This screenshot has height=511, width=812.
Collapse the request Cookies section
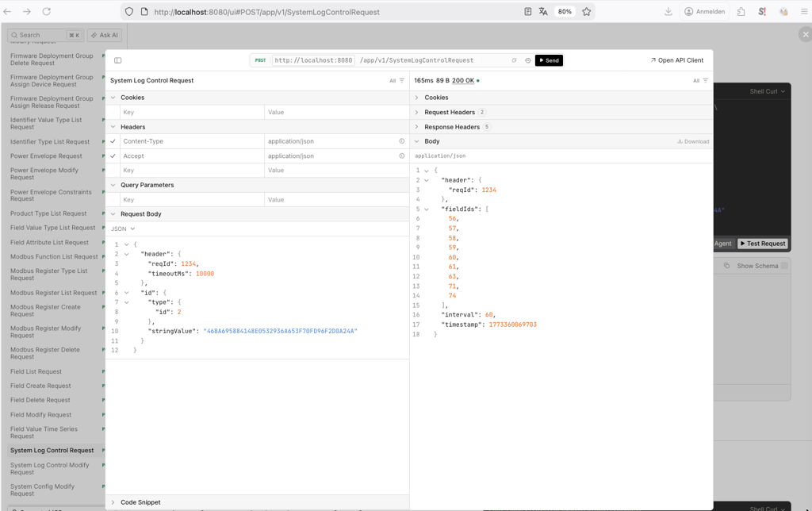pos(113,98)
